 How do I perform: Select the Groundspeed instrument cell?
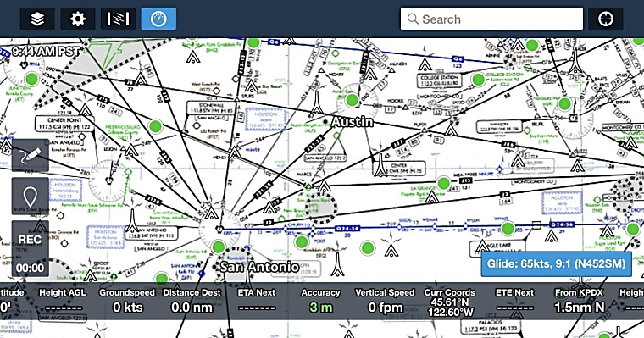[x=127, y=300]
